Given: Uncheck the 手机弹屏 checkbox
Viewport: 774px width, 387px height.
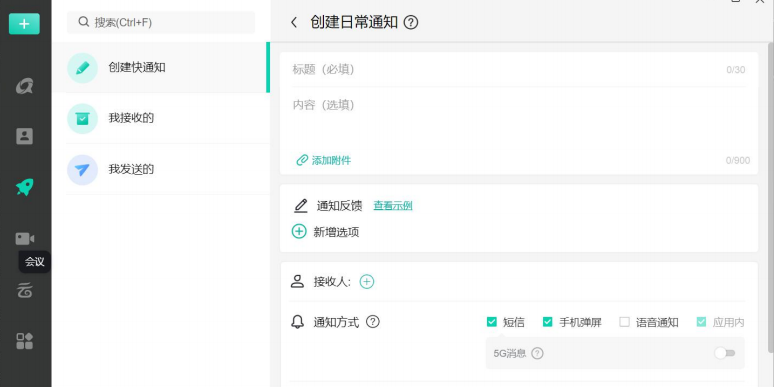Looking at the screenshot, I should coord(547,322).
